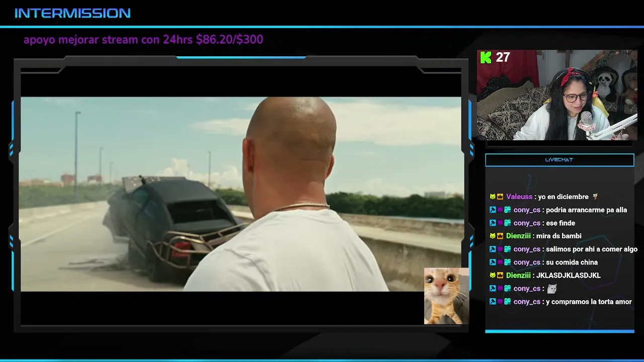
Task: Click the orange crown badge next to Valeuss
Action: point(500,197)
